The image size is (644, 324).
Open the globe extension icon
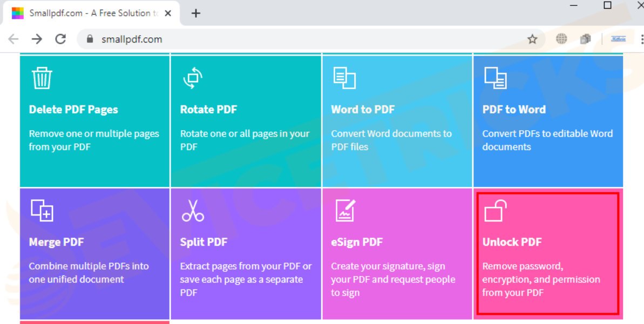[x=561, y=39]
